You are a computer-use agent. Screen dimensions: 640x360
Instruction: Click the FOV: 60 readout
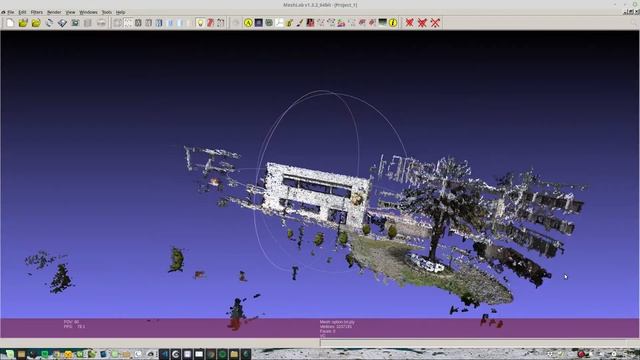pyautogui.click(x=71, y=322)
